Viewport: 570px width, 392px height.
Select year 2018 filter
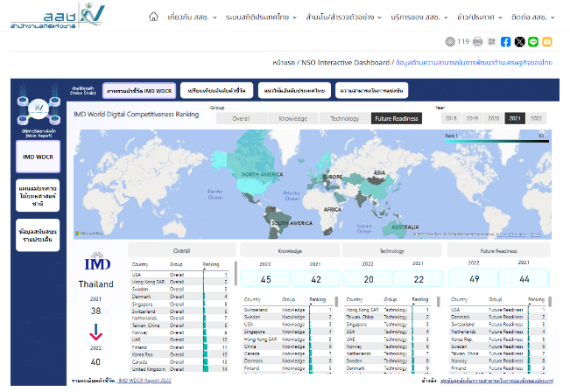click(451, 118)
